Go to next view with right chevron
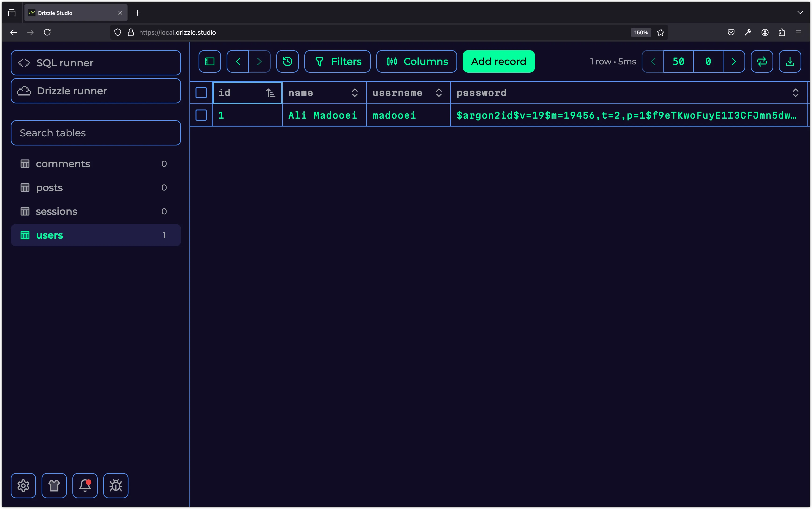This screenshot has height=509, width=812. tap(259, 61)
